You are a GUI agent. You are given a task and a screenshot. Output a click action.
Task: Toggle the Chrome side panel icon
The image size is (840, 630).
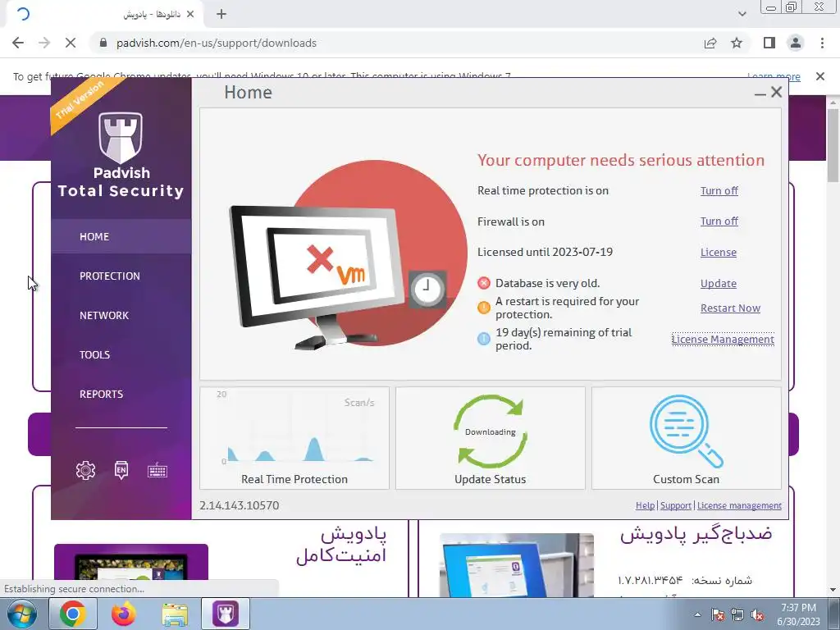769,43
